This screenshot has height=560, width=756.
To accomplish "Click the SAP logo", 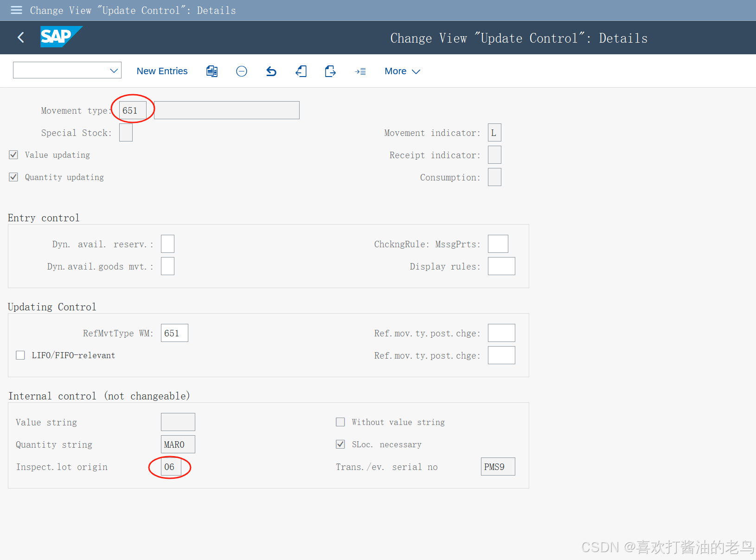I will [60, 37].
